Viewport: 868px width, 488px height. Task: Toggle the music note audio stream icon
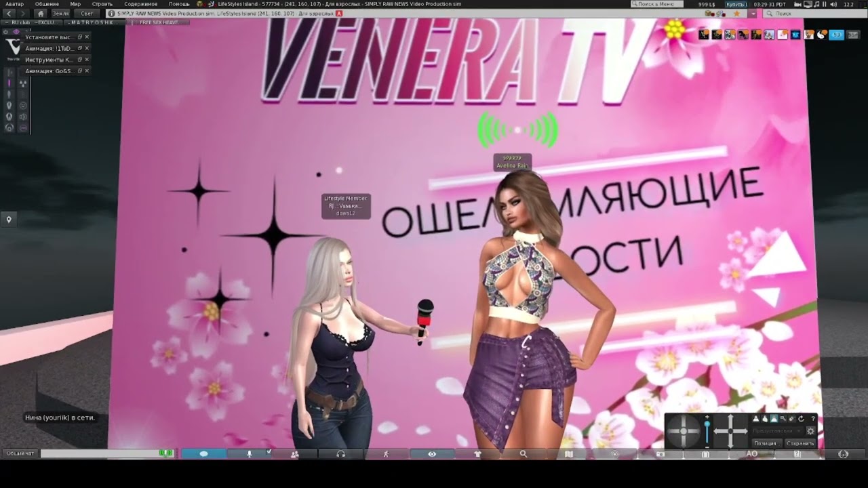click(x=816, y=4)
